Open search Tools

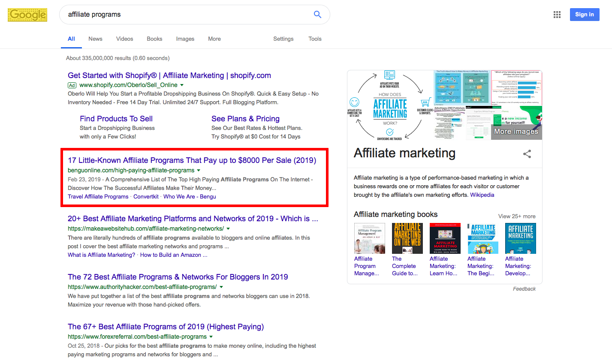[x=315, y=39]
